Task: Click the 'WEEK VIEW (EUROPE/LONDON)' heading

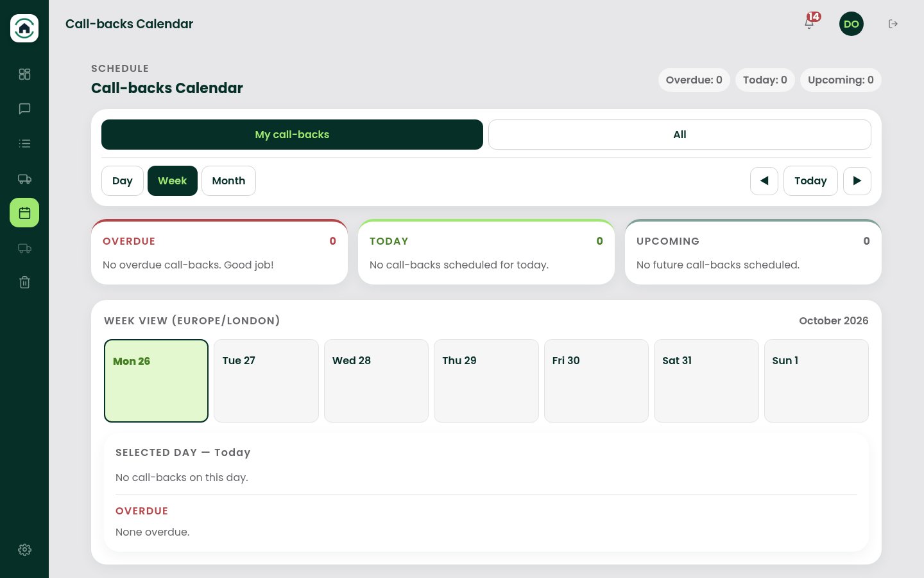Action: [x=192, y=321]
